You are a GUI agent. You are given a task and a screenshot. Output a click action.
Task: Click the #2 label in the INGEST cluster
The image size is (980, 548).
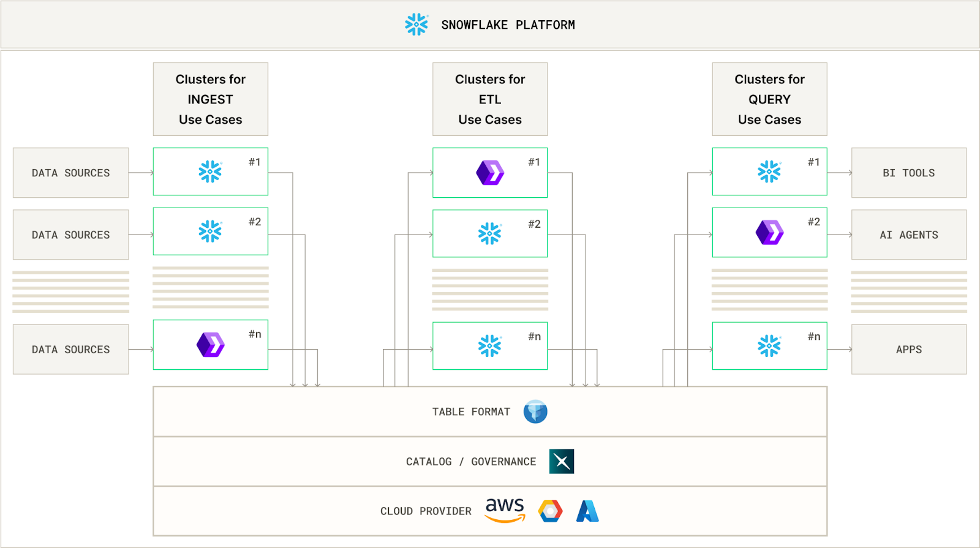click(255, 222)
